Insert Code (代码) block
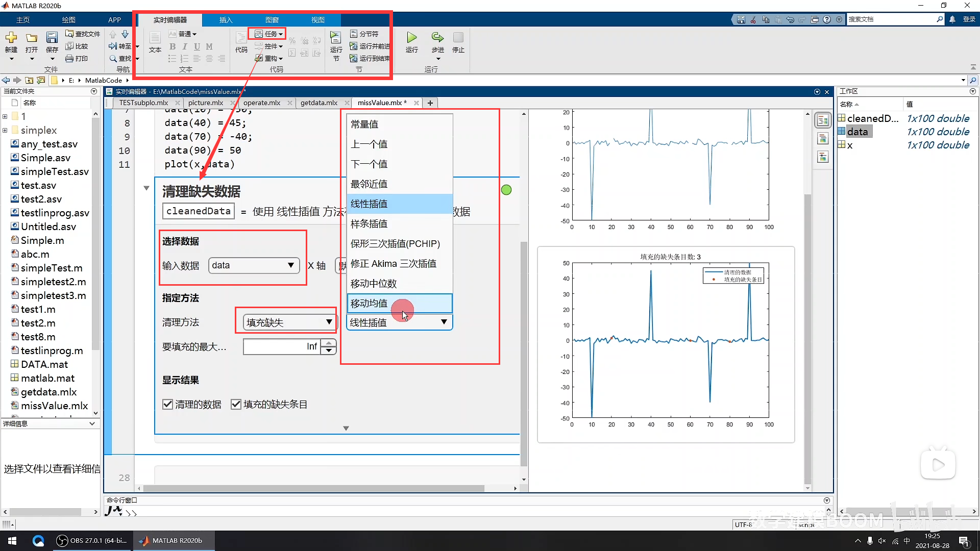The image size is (980, 551). tap(241, 42)
